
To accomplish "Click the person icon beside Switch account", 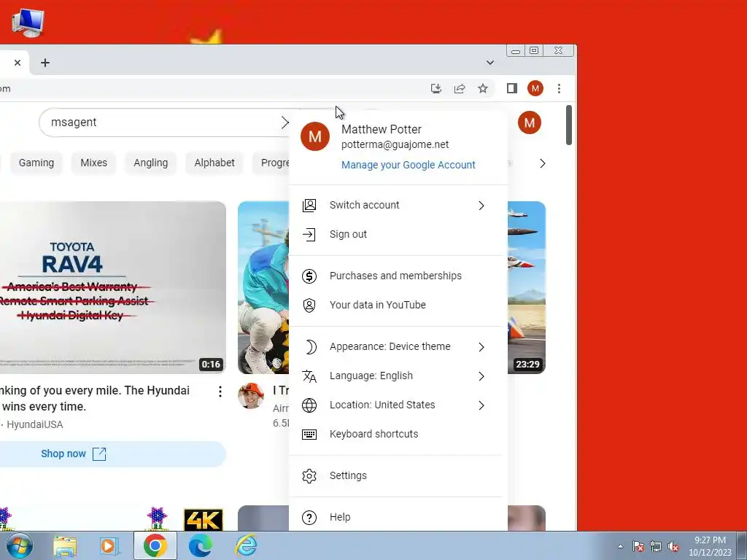I will click(309, 205).
